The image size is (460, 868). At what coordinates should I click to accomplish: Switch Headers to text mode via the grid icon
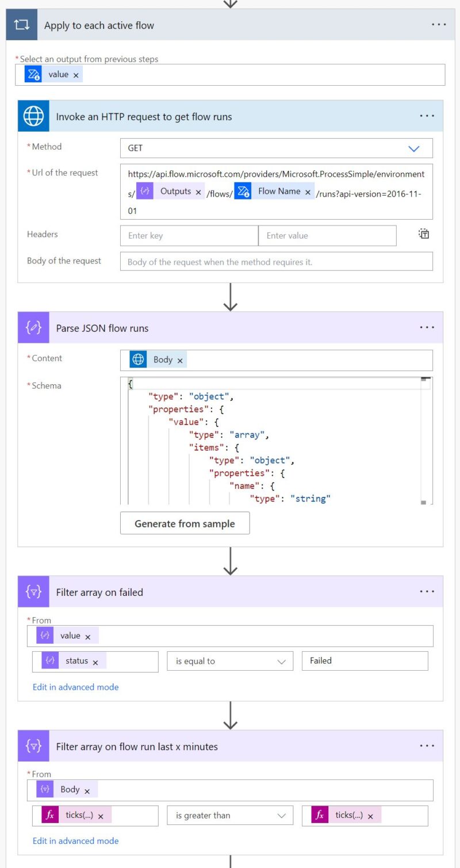pos(423,234)
